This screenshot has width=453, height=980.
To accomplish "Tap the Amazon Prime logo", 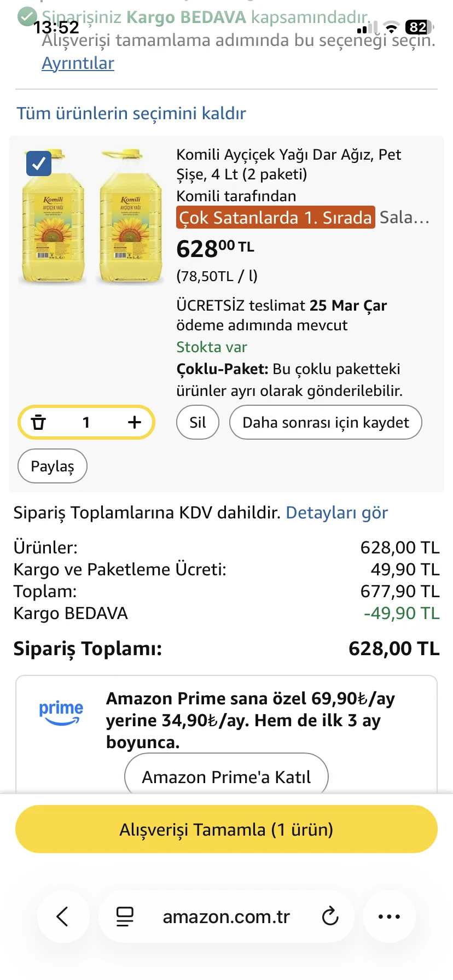I will pyautogui.click(x=61, y=713).
